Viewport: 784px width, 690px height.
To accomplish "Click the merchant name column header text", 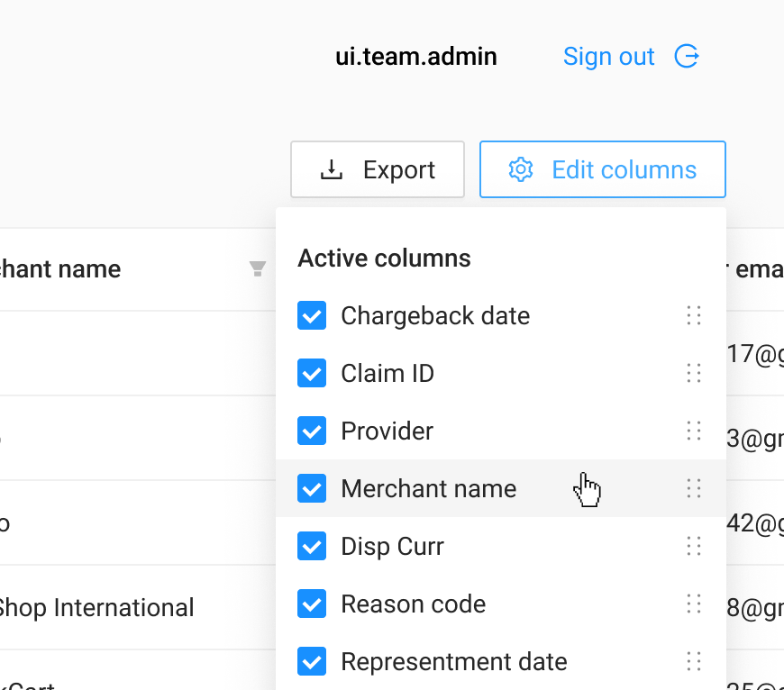I will click(x=60, y=268).
